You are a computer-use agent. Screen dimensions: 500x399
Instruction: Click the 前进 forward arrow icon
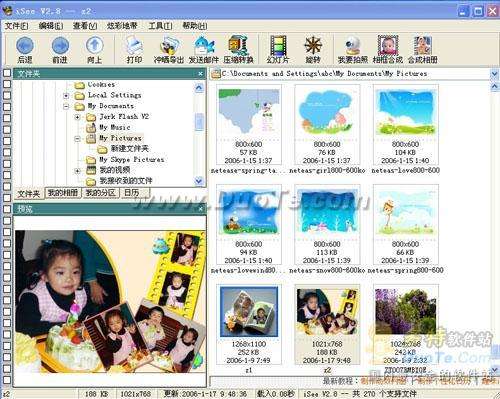(x=60, y=46)
